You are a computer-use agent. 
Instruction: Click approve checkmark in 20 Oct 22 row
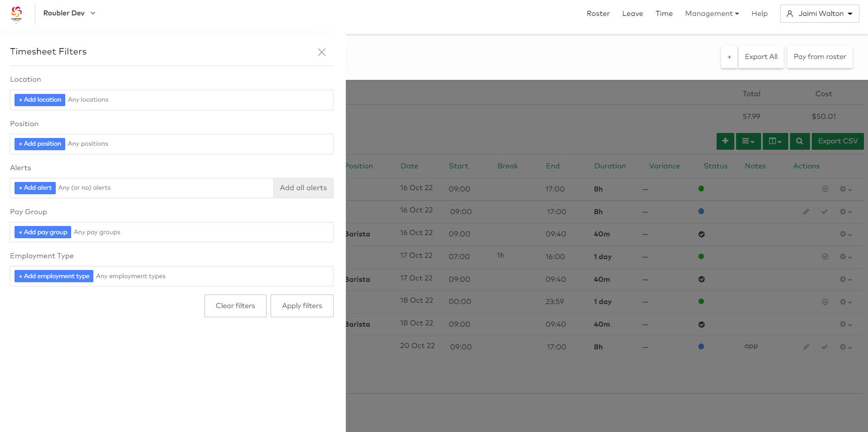(x=824, y=347)
